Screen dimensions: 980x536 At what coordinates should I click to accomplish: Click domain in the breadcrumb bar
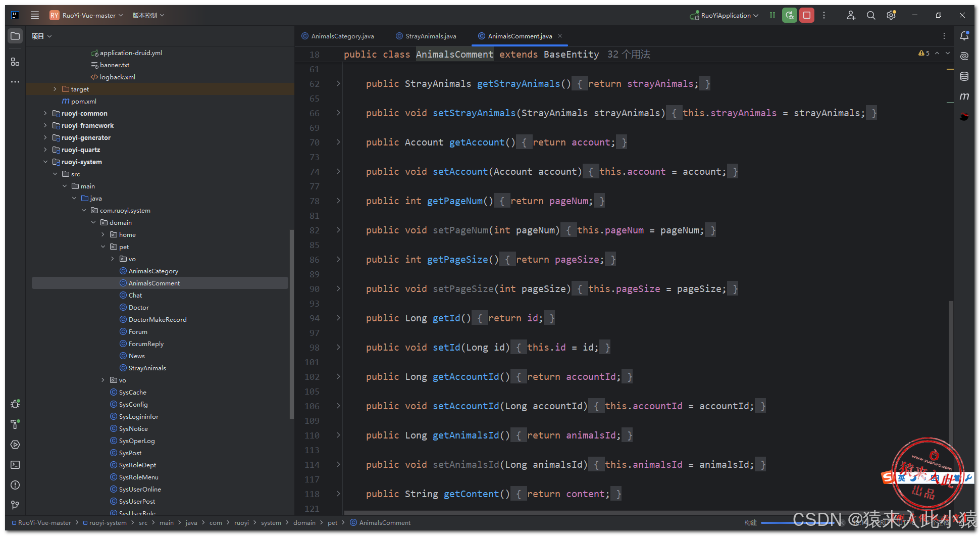pos(304,522)
